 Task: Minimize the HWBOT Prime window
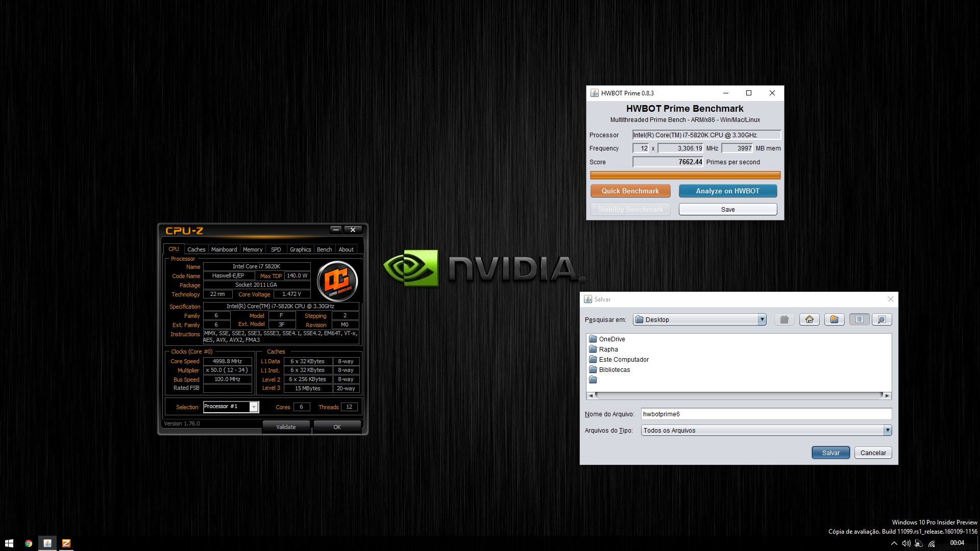[x=725, y=93]
